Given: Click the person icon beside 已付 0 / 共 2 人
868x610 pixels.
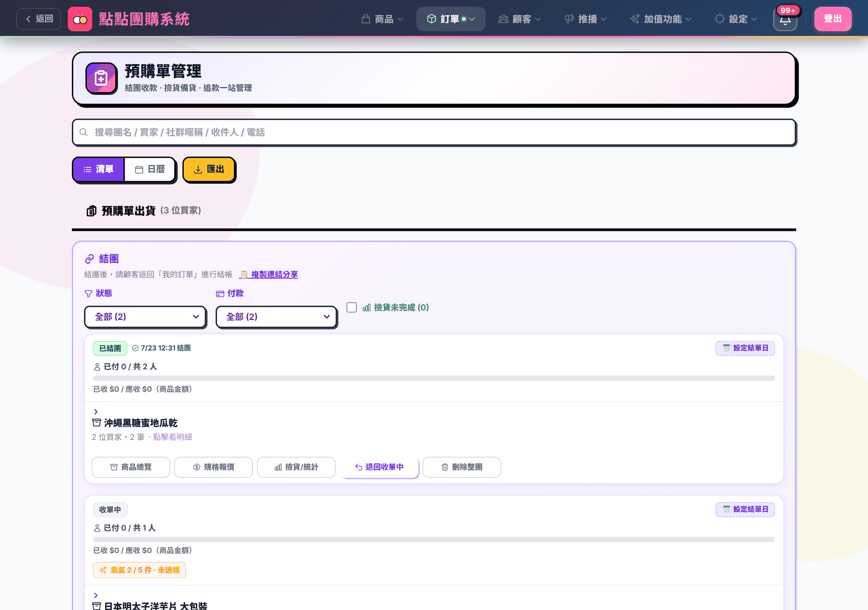Looking at the screenshot, I should (97, 367).
